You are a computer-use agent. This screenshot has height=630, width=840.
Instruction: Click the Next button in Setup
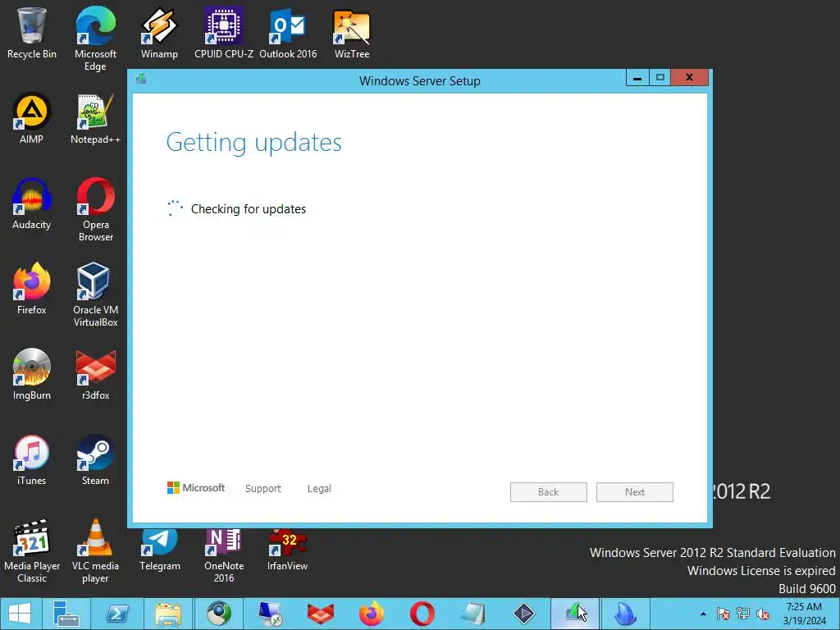(635, 492)
